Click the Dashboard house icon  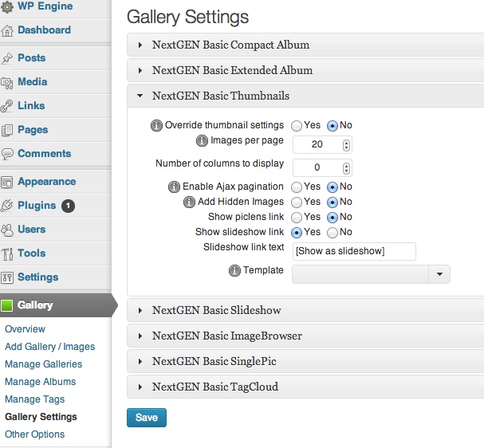tap(7, 30)
